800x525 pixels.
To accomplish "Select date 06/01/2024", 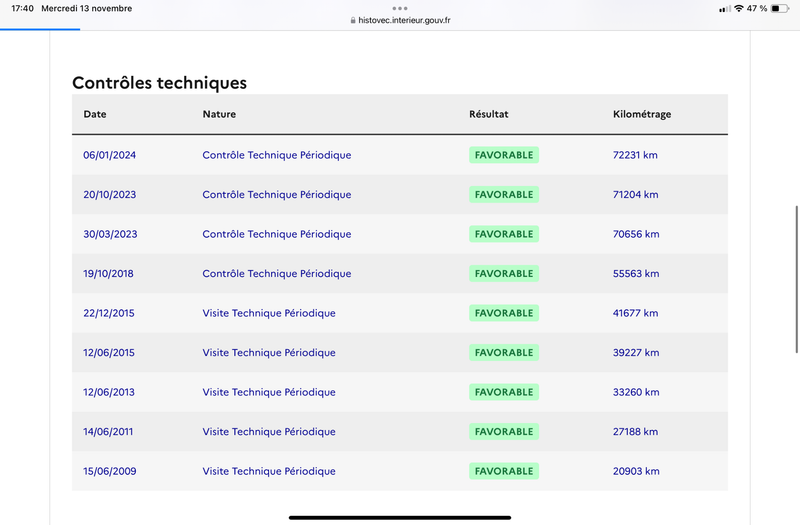I will click(x=110, y=155).
